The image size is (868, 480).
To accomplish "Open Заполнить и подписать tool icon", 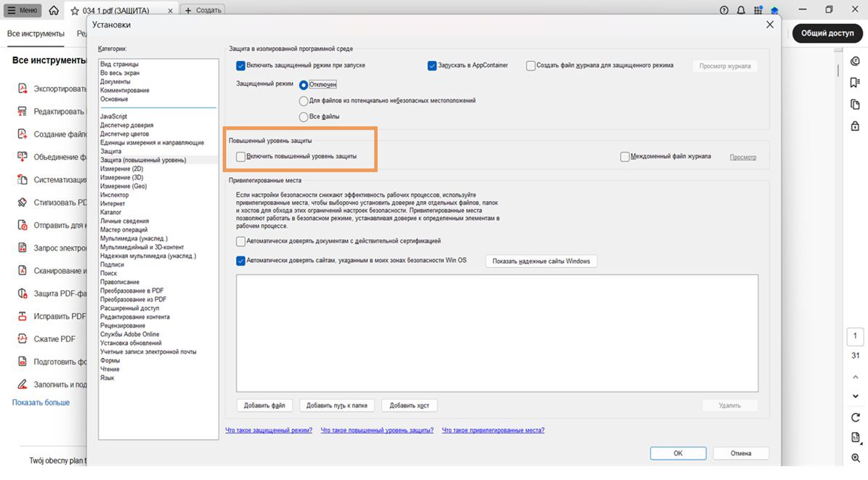I will click(22, 384).
